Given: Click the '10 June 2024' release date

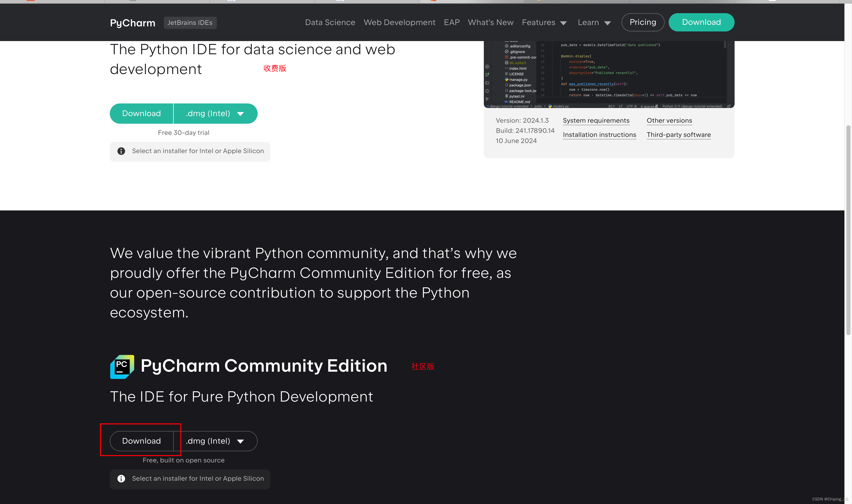Looking at the screenshot, I should [x=516, y=141].
